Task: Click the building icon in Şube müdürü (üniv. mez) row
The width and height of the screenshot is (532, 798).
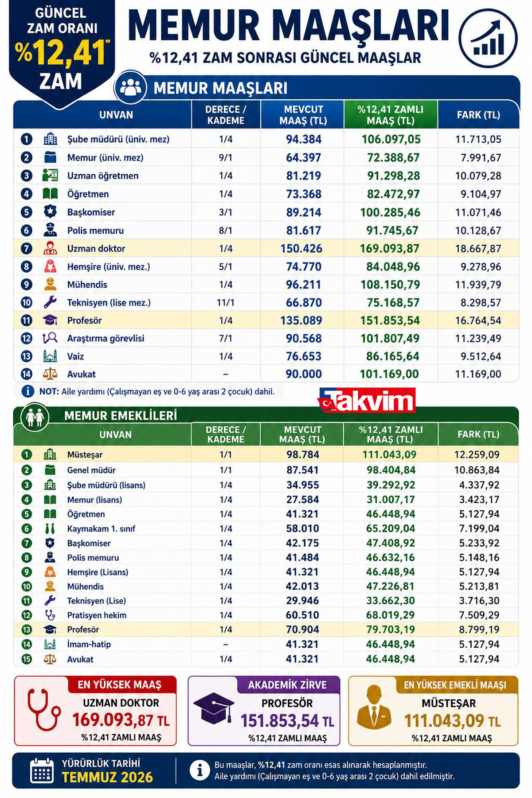Action: click(50, 139)
